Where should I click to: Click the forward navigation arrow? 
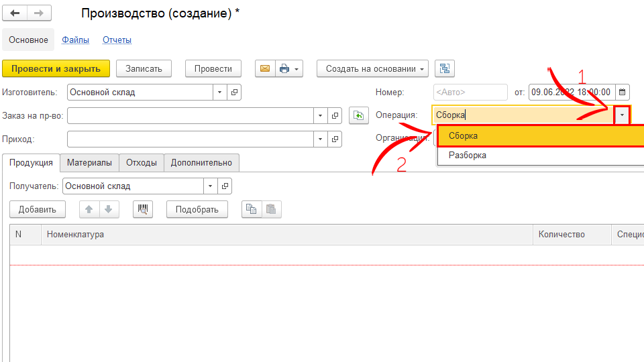click(39, 13)
